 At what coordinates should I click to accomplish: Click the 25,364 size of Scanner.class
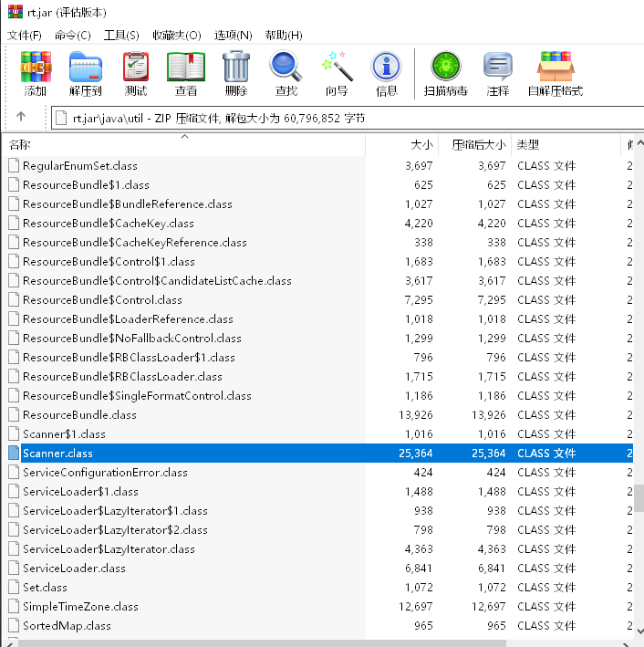[x=415, y=453]
